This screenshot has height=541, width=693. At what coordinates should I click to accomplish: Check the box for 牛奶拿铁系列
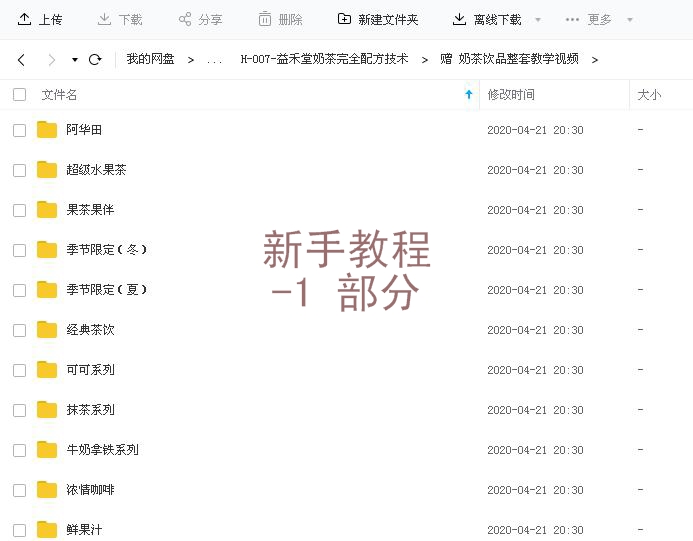[19, 450]
